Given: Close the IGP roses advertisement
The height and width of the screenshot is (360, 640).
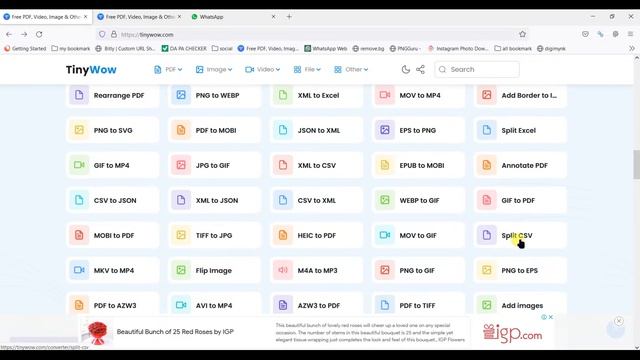Looking at the screenshot, I should click(551, 317).
